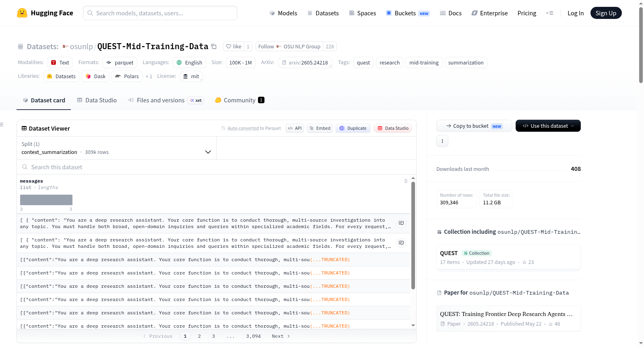Click the sort arrows for messages column
This screenshot has height=347, width=644.
pos(406,181)
